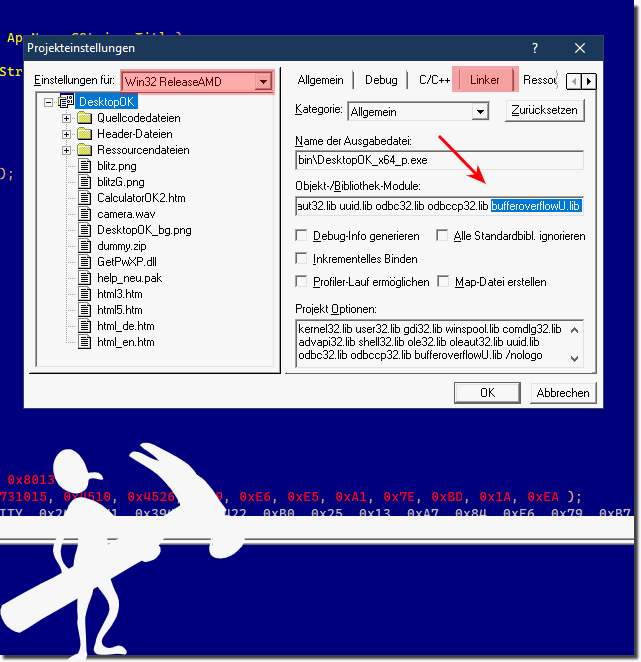Select dummy.zip in file tree
The width and height of the screenshot is (641, 662).
click(122, 246)
